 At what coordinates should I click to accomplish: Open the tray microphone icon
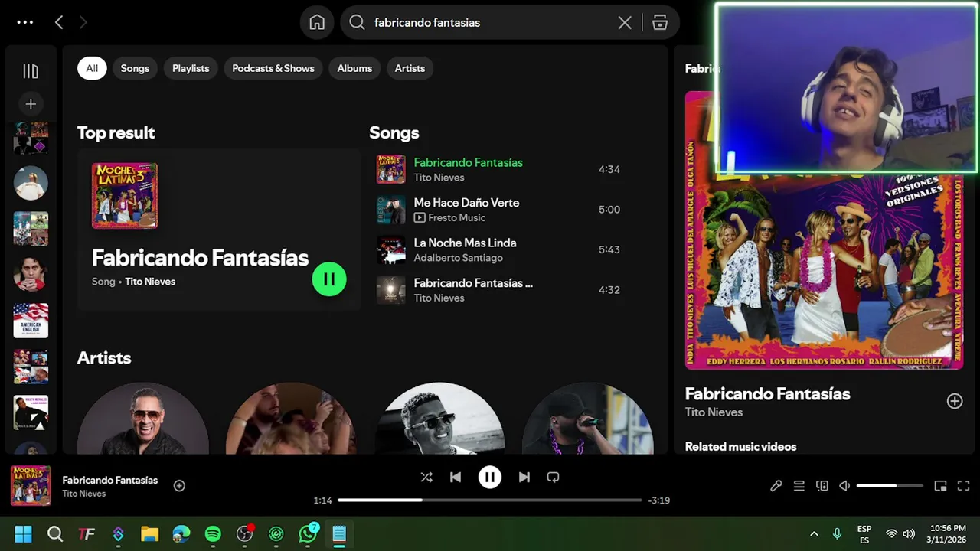837,533
